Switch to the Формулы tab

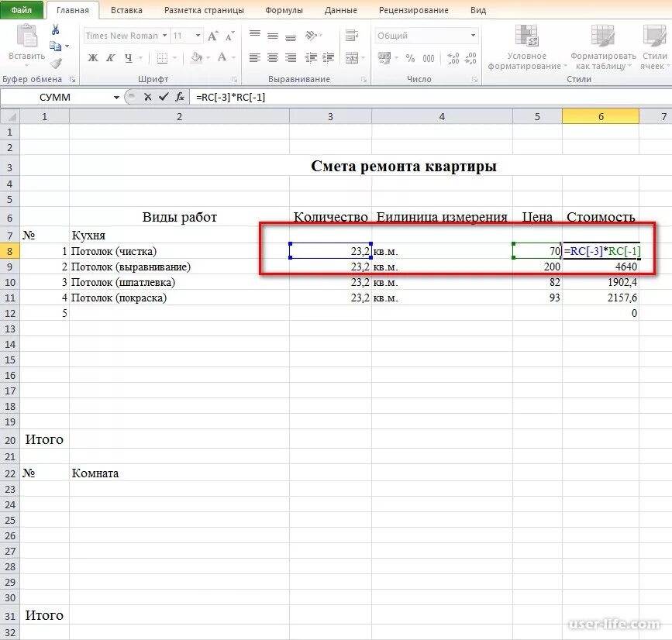[284, 10]
